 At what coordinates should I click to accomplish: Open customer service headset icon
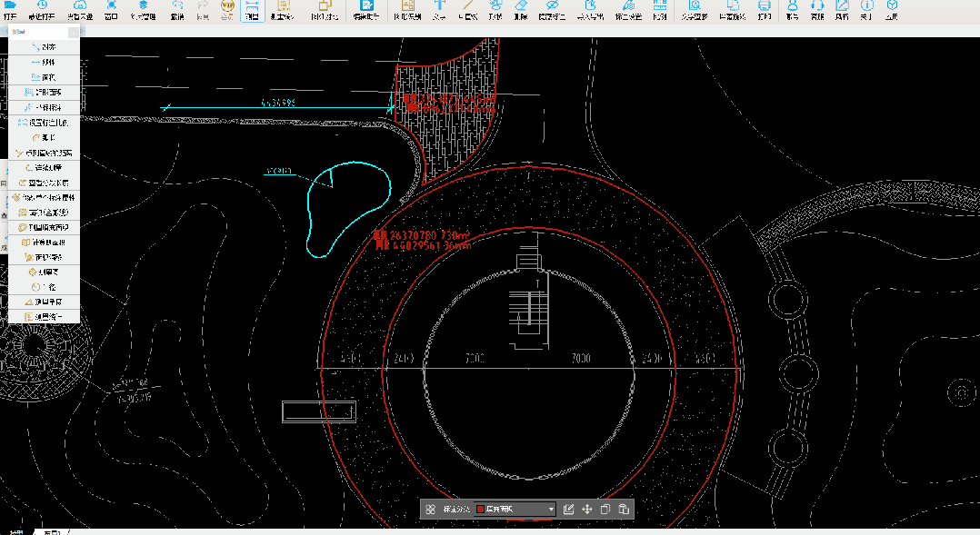pos(817,10)
